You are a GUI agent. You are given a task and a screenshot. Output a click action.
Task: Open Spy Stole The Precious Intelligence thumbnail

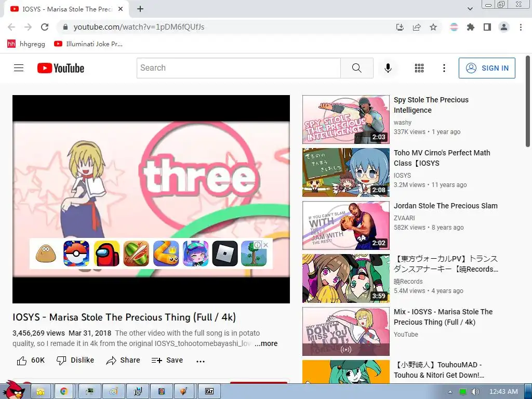[x=345, y=119]
